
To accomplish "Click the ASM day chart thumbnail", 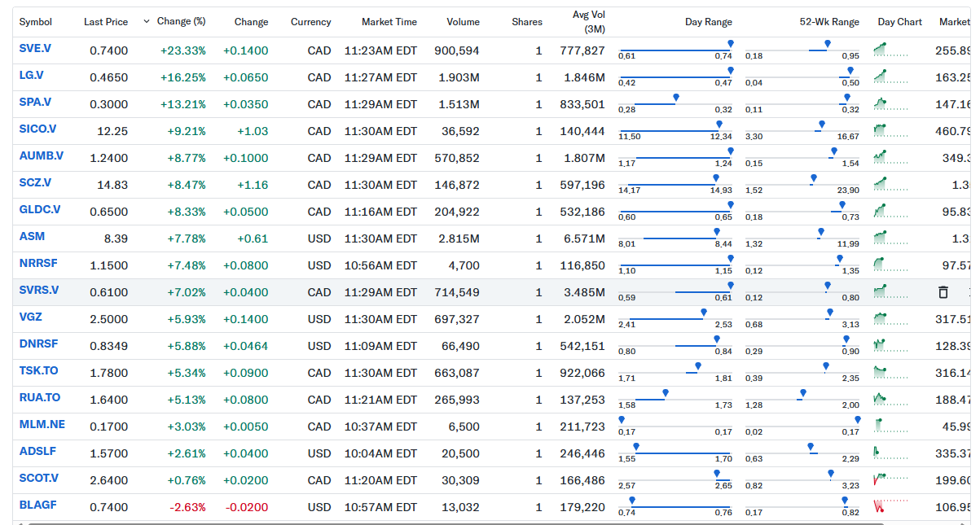I will pos(890,238).
